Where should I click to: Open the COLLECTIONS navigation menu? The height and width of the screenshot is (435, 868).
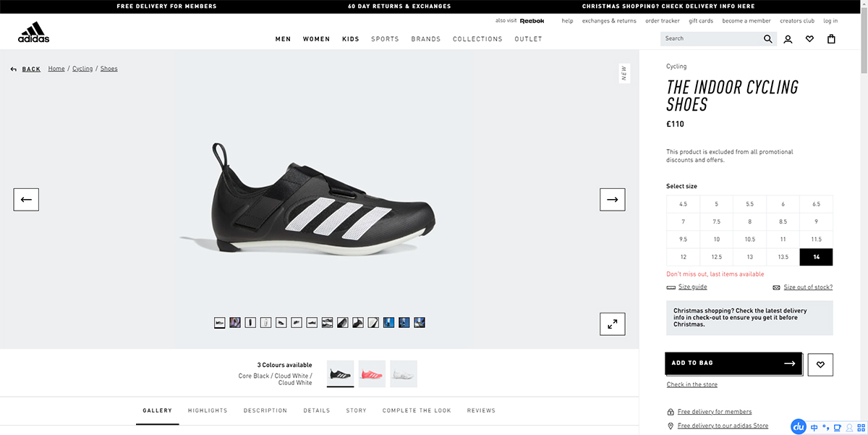[477, 39]
